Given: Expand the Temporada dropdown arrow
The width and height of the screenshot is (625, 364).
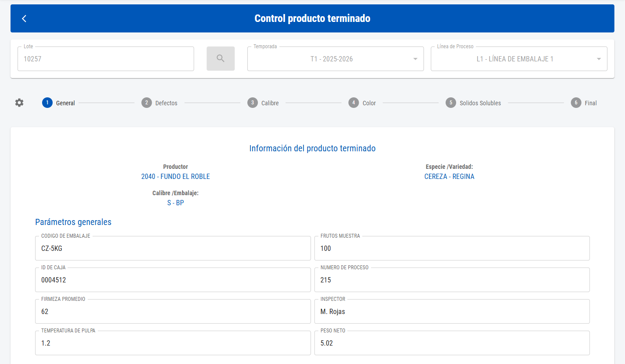Looking at the screenshot, I should coord(415,59).
